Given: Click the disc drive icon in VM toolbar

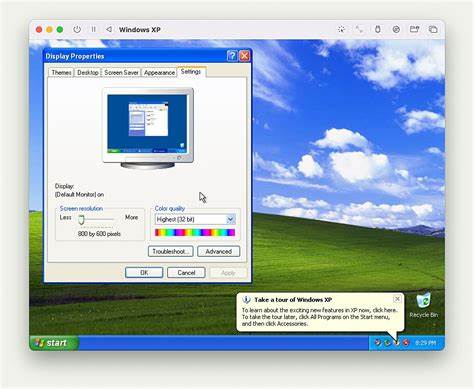Looking at the screenshot, I should [x=396, y=29].
